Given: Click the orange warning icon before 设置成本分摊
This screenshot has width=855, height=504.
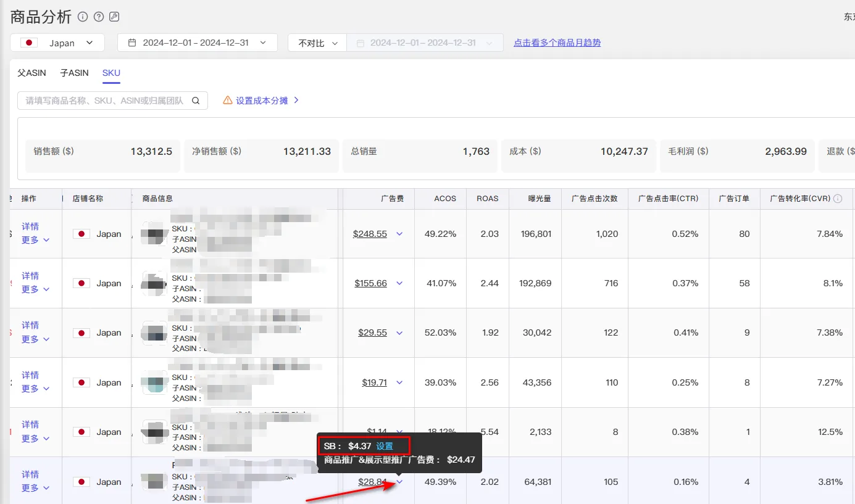Looking at the screenshot, I should click(x=228, y=100).
